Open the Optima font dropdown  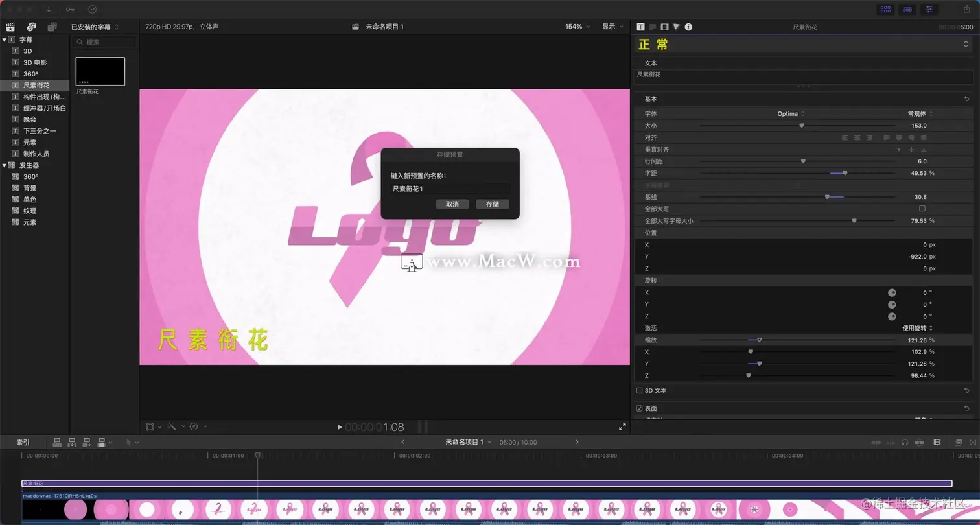click(791, 113)
